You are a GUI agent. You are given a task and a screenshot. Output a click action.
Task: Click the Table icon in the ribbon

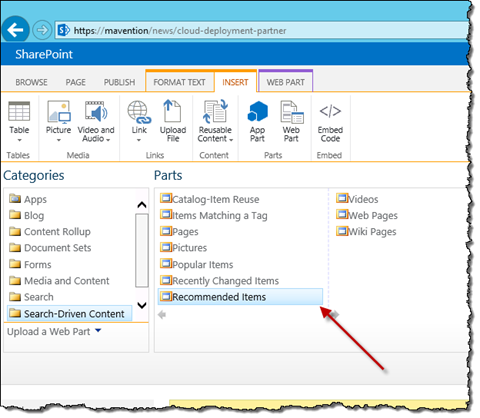(x=19, y=111)
